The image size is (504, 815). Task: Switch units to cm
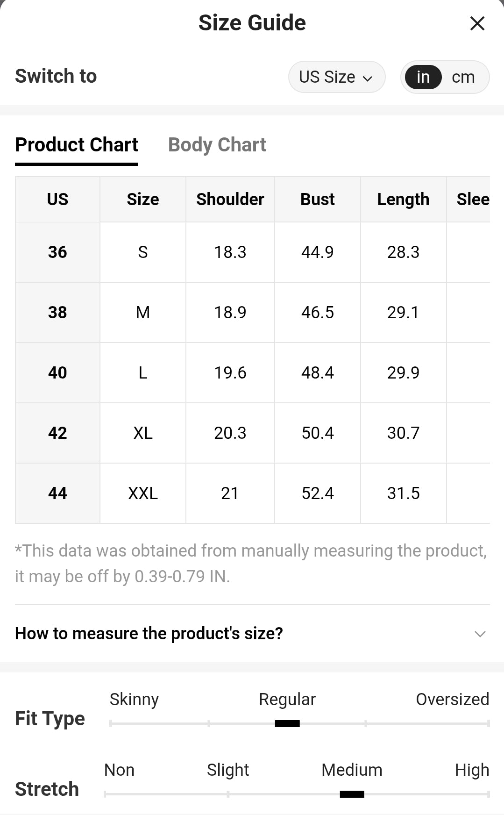point(463,77)
